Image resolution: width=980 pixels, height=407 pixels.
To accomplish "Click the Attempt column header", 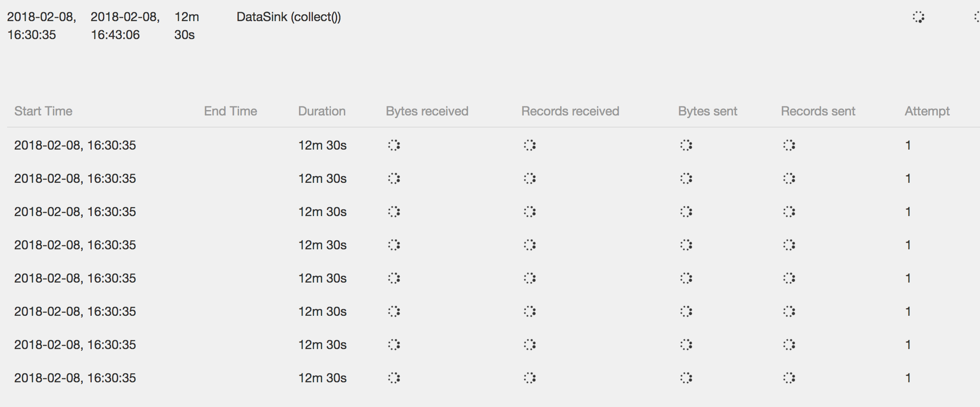I will click(x=927, y=111).
